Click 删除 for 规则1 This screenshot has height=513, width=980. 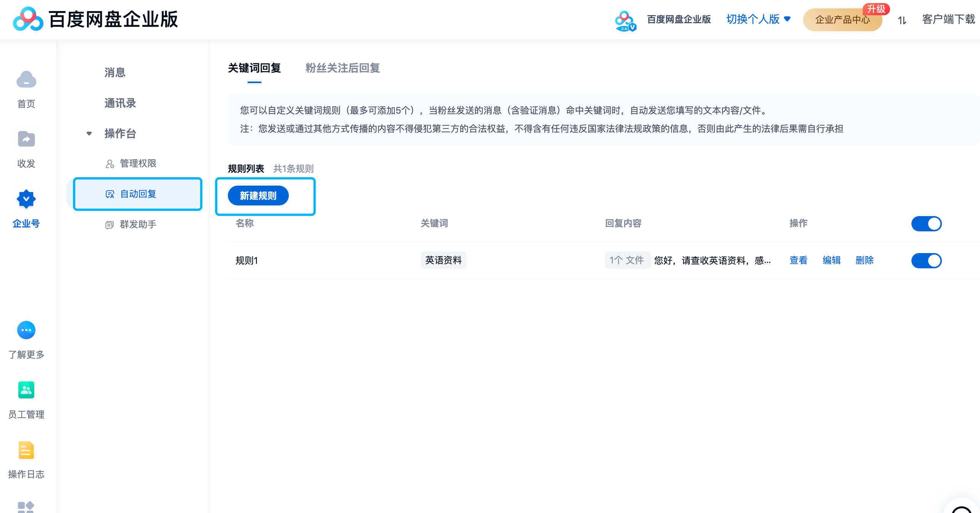(865, 260)
